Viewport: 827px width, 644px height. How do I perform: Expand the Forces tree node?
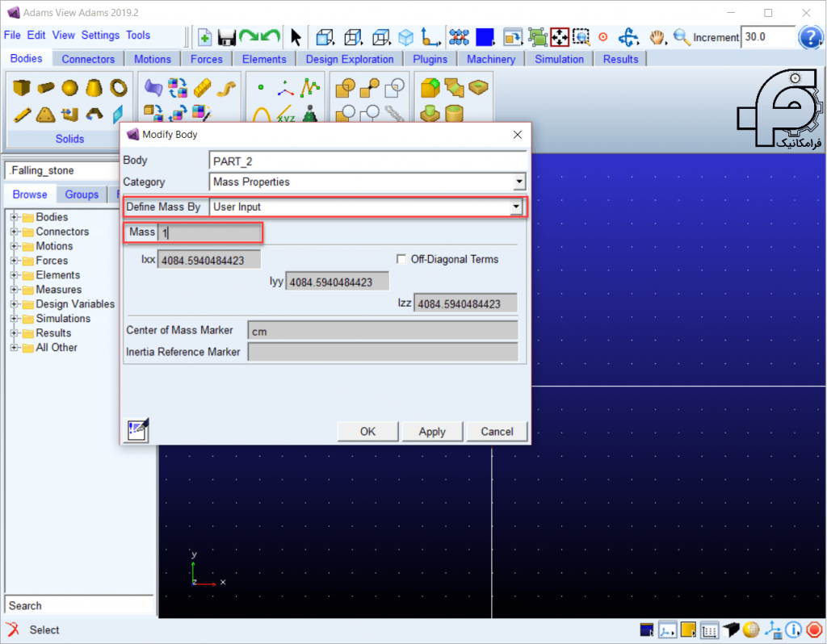coord(15,261)
